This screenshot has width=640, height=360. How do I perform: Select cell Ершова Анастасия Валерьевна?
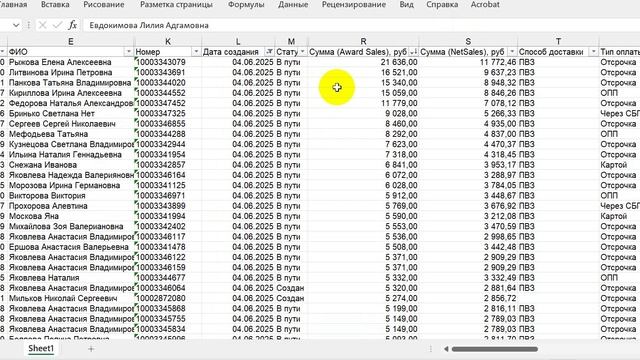tap(71, 247)
